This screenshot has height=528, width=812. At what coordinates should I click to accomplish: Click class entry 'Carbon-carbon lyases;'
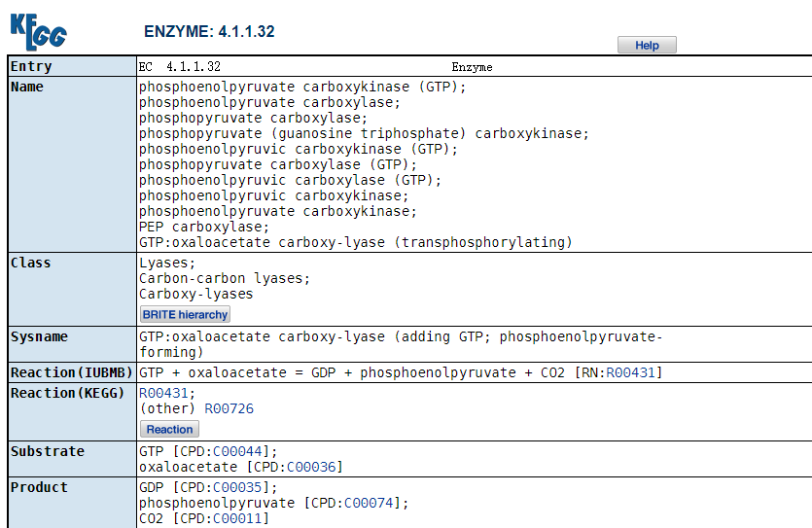[x=225, y=278]
